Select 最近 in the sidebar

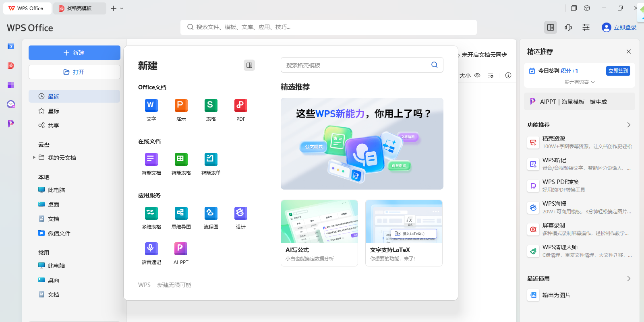[x=74, y=96]
